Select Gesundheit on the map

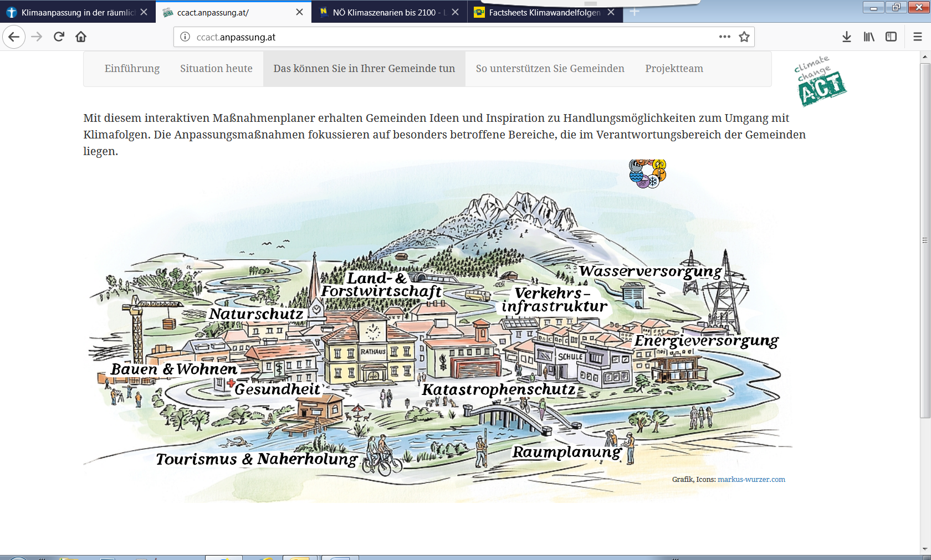(277, 389)
